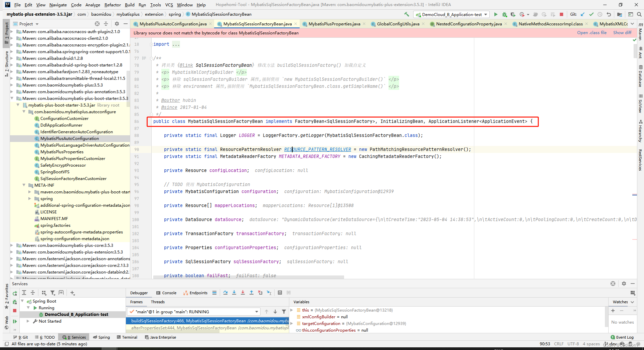644x350 pixels.
Task: Filter frames with the funnel icon
Action: 284,312
